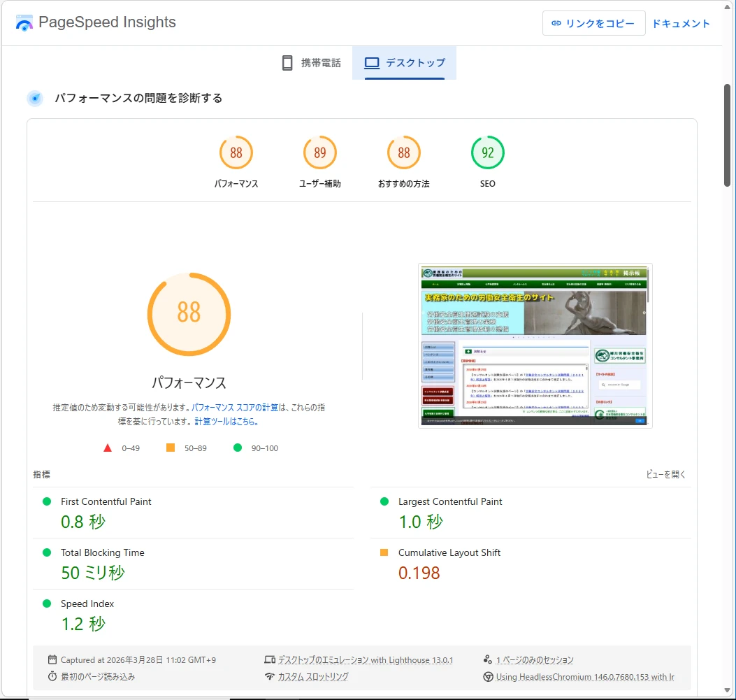The height and width of the screenshot is (700, 736).
Task: Click the wifi icon beside カスタム スロットリング
Action: 270,676
